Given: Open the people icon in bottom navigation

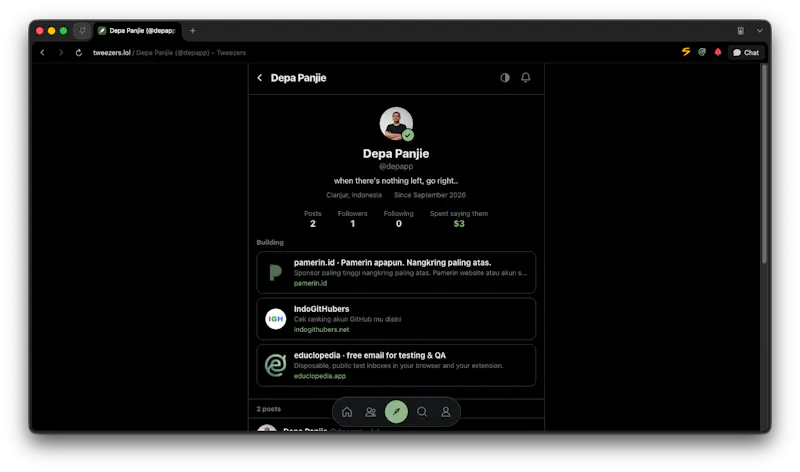Looking at the screenshot, I should tap(371, 412).
